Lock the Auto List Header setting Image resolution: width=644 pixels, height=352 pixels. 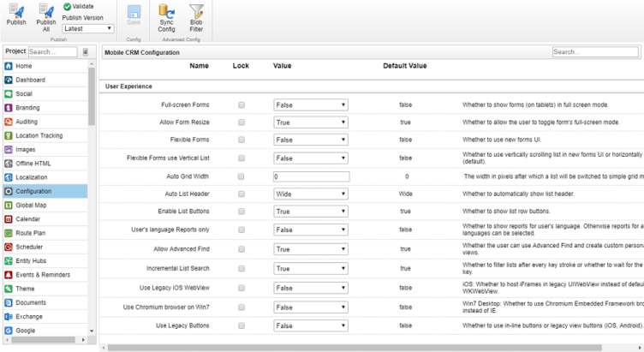point(241,194)
